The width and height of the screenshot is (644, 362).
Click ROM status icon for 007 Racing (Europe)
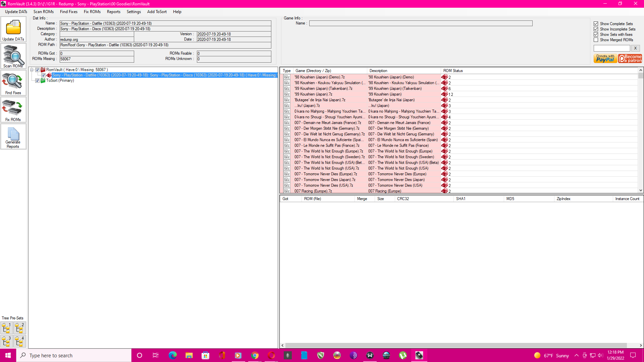445,191
